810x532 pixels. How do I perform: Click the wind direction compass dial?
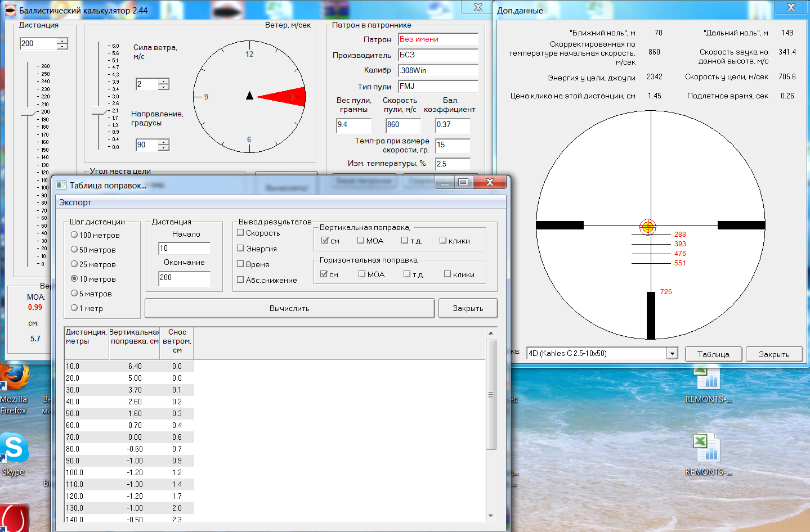pyautogui.click(x=249, y=96)
